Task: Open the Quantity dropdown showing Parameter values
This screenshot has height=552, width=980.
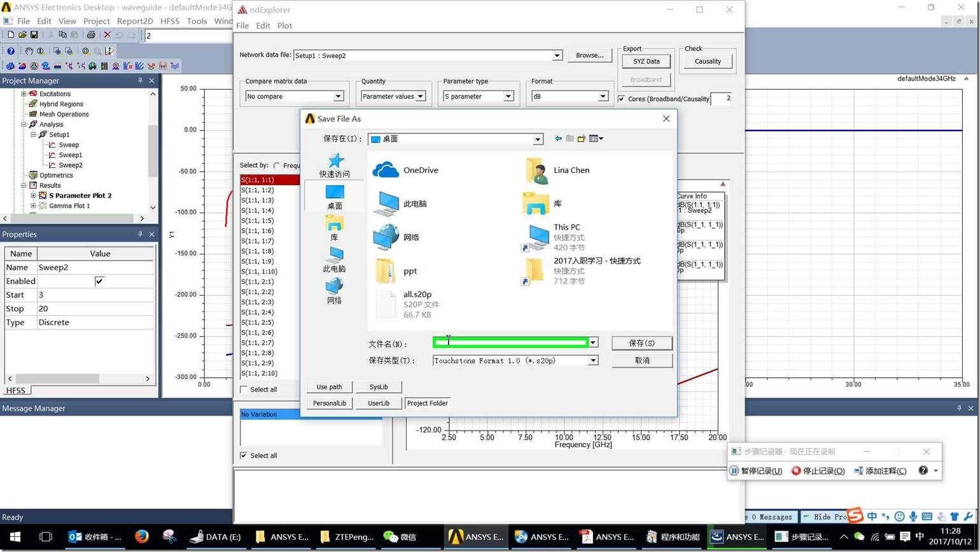Action: 420,96
